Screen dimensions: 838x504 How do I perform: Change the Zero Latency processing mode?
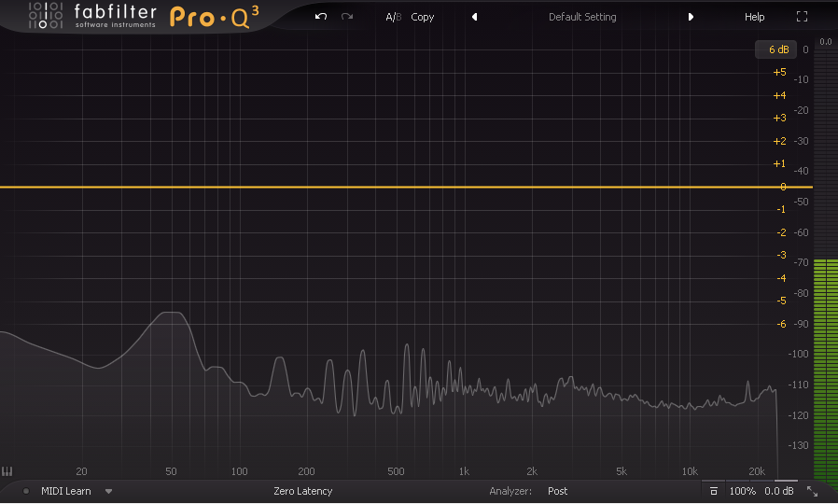(302, 491)
